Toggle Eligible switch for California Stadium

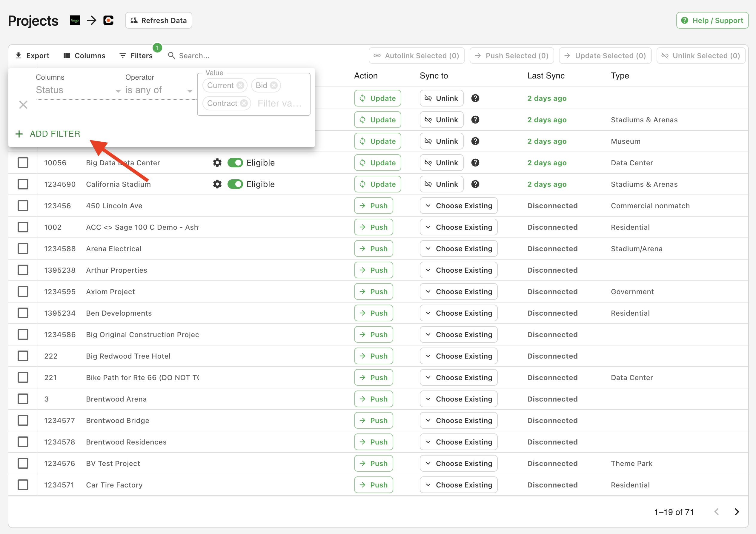[x=235, y=184]
